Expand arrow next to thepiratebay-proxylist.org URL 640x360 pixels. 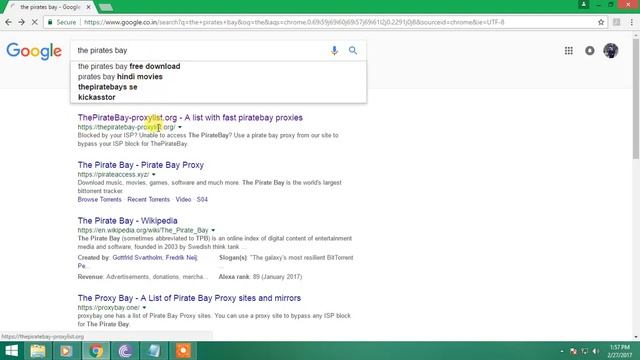click(x=180, y=127)
